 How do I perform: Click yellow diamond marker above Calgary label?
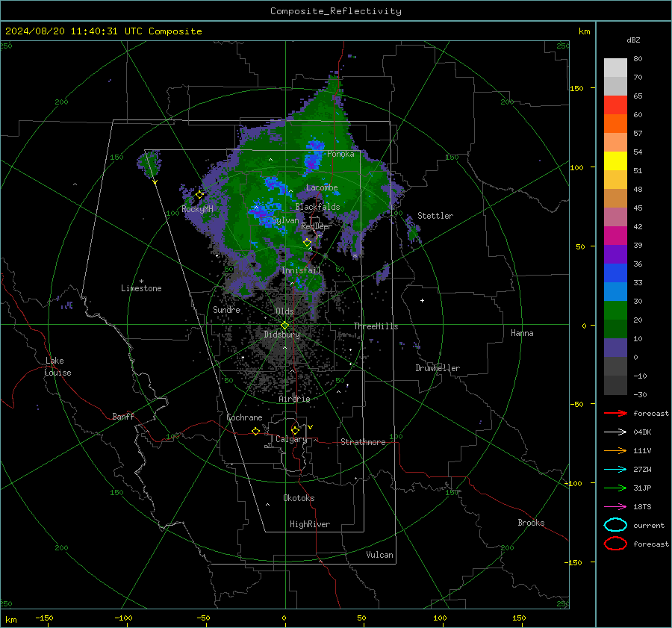pyautogui.click(x=295, y=430)
